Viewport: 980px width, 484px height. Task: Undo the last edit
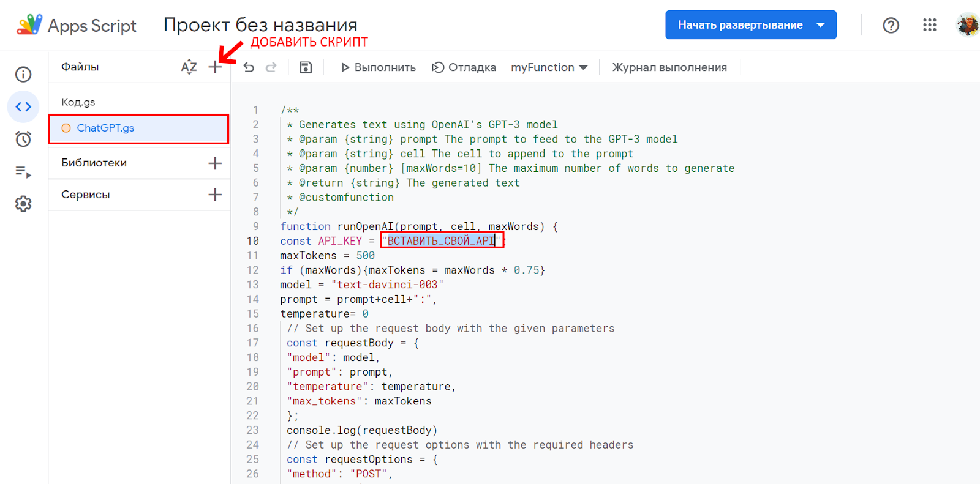(x=249, y=67)
